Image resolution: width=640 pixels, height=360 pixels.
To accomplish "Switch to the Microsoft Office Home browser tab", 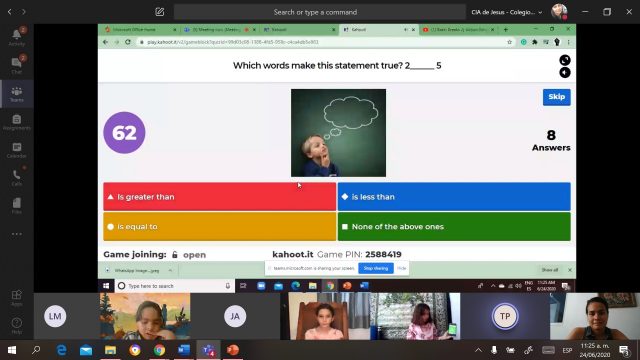I will click(138, 29).
